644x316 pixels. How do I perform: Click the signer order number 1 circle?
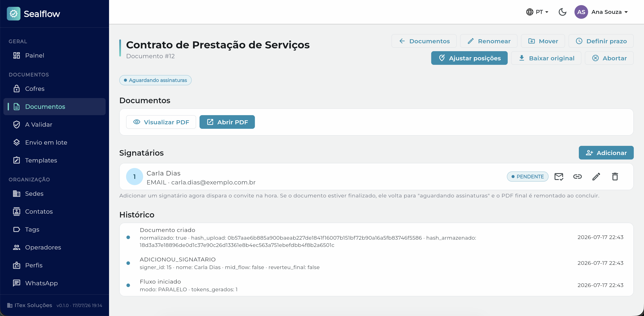[x=135, y=177]
